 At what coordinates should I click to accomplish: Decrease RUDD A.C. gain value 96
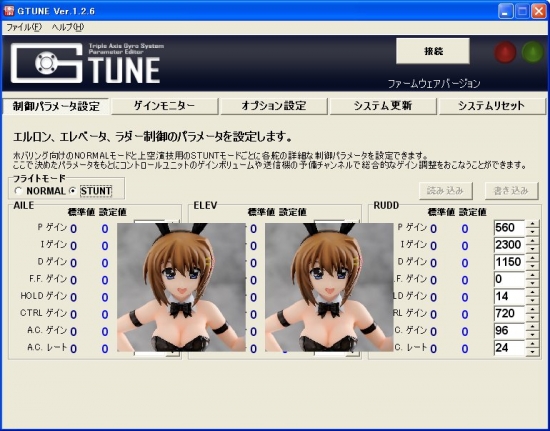click(x=532, y=334)
